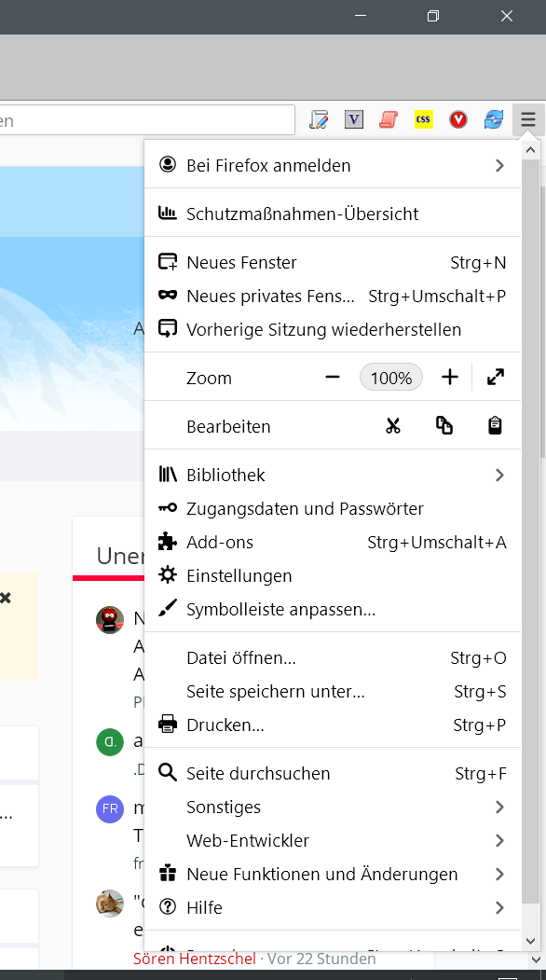Click into the address bar field
The height and width of the screenshot is (980, 546).
click(147, 120)
